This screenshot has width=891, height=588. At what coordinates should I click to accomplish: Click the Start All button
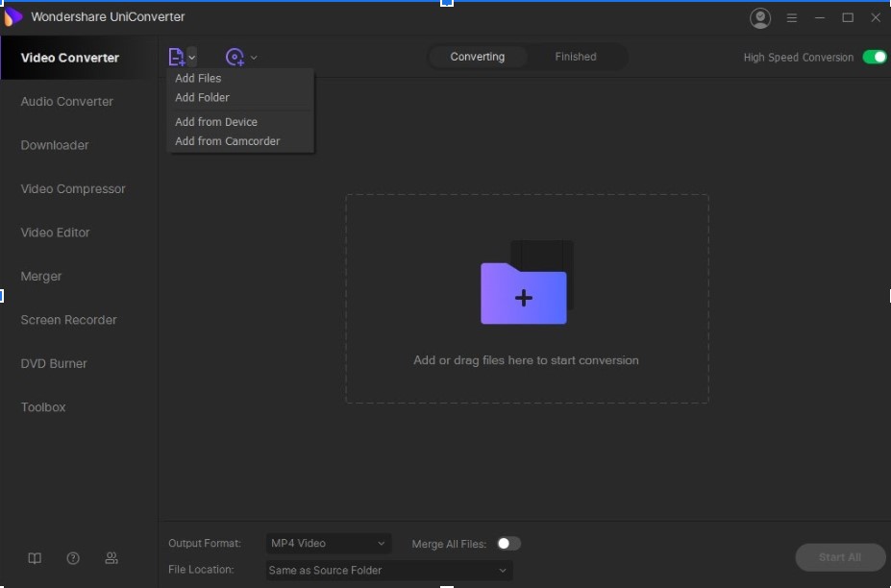840,557
